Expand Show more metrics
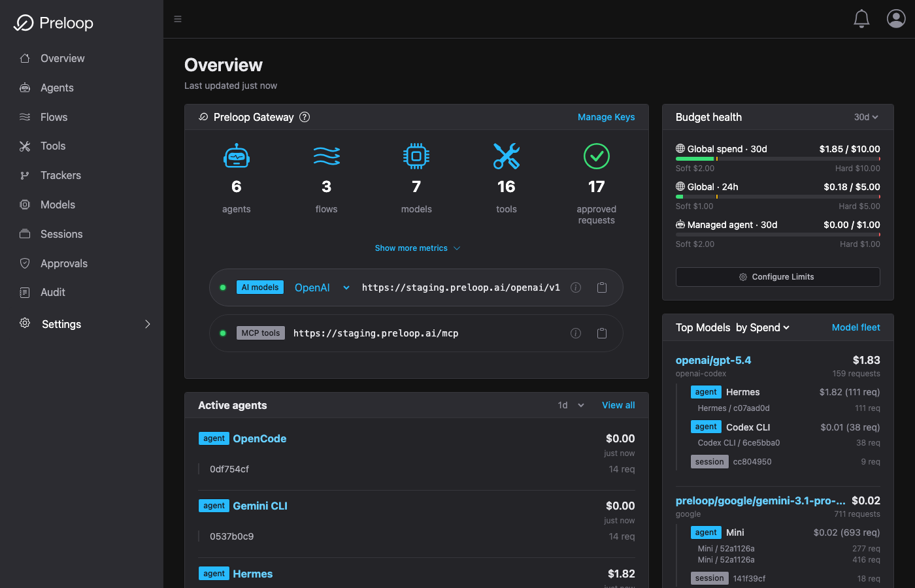Viewport: 915px width, 588px height. 418,248
